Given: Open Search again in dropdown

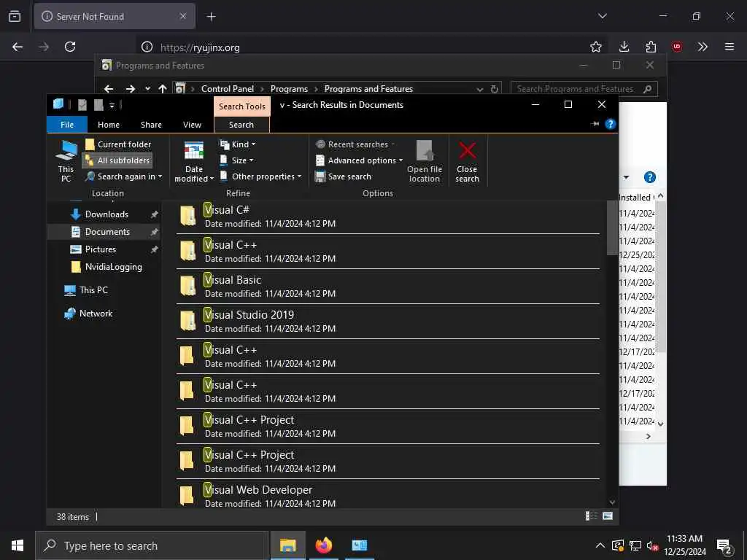Looking at the screenshot, I should [x=123, y=176].
